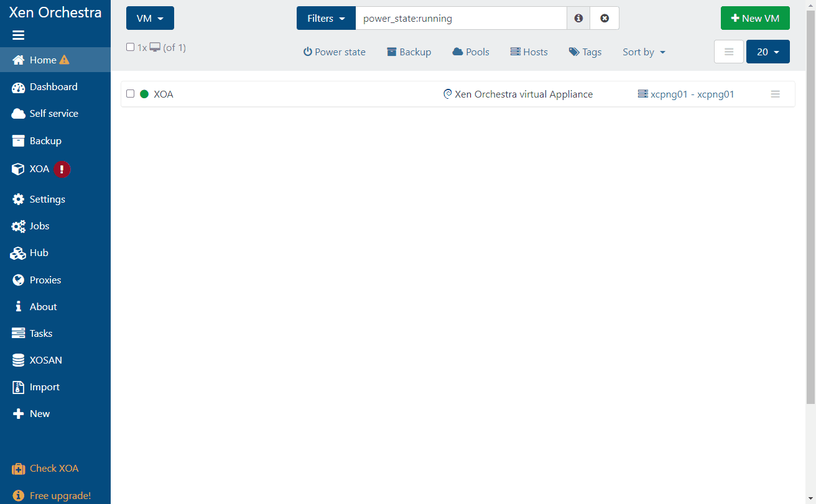Click the Check XOA medkit icon
The width and height of the screenshot is (816, 504).
coord(19,469)
